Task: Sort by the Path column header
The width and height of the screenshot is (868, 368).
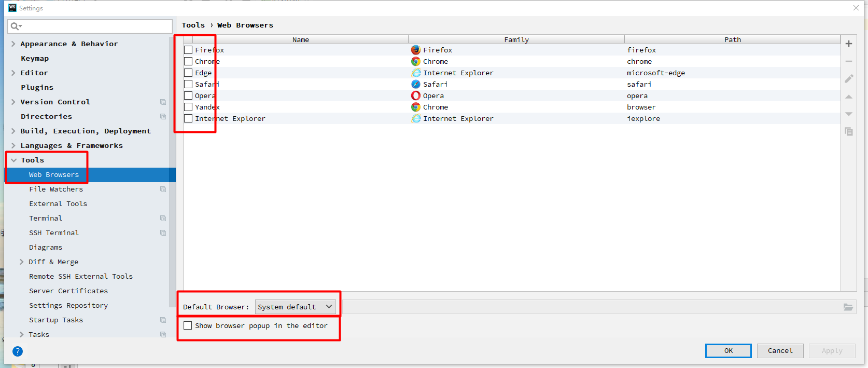Action: click(733, 39)
